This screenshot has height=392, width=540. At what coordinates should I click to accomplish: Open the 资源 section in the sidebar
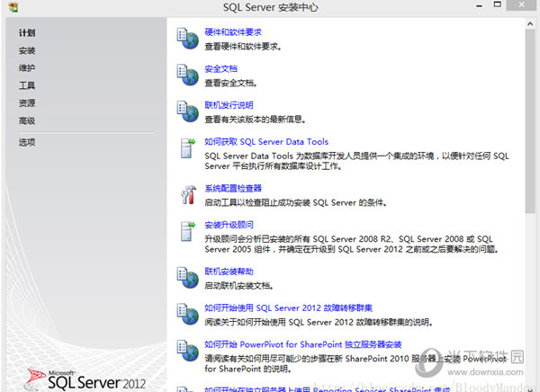27,102
